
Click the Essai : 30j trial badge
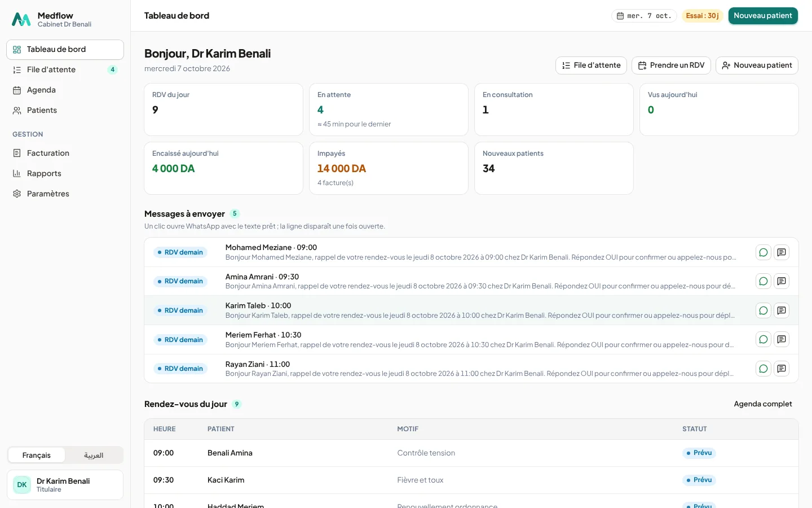[x=703, y=16]
